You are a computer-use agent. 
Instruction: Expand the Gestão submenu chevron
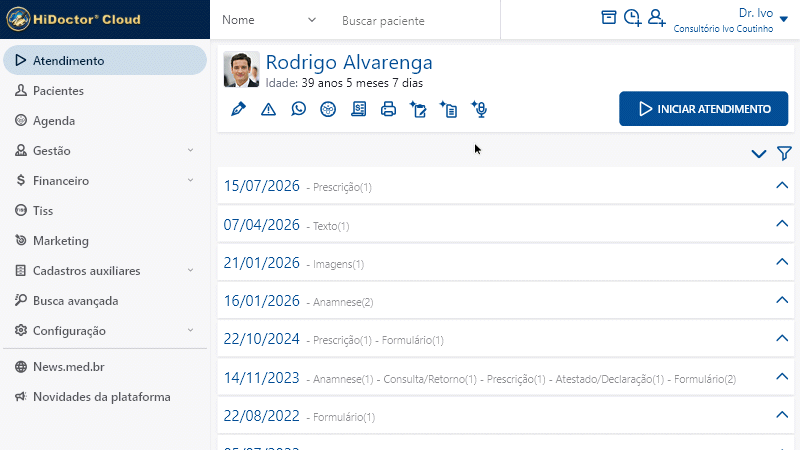click(x=190, y=150)
